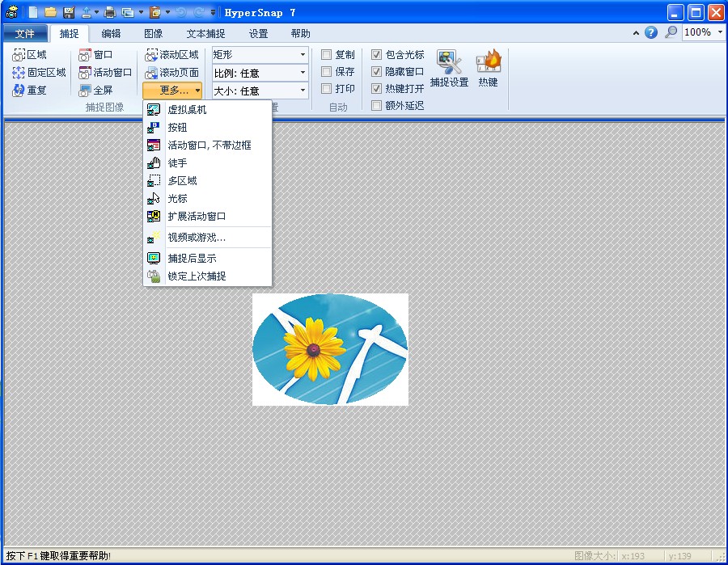This screenshot has width=728, height=565.
Task: Expand the upload icon's dropdown arrow
Action: tap(96, 12)
